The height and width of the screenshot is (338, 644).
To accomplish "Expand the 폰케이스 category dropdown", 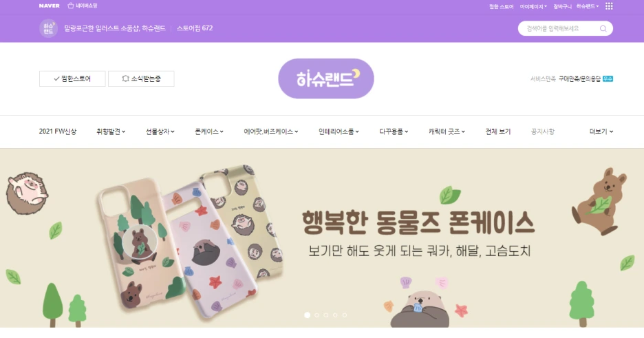I will tap(209, 131).
